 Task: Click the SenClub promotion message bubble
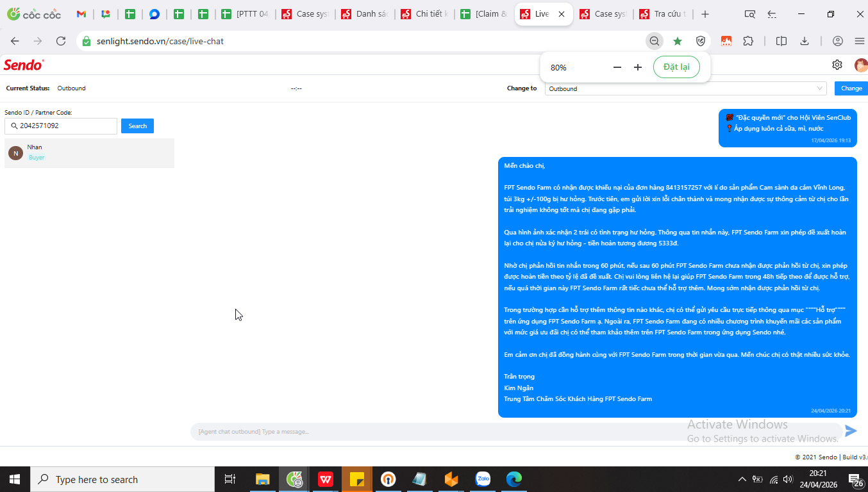tap(788, 128)
